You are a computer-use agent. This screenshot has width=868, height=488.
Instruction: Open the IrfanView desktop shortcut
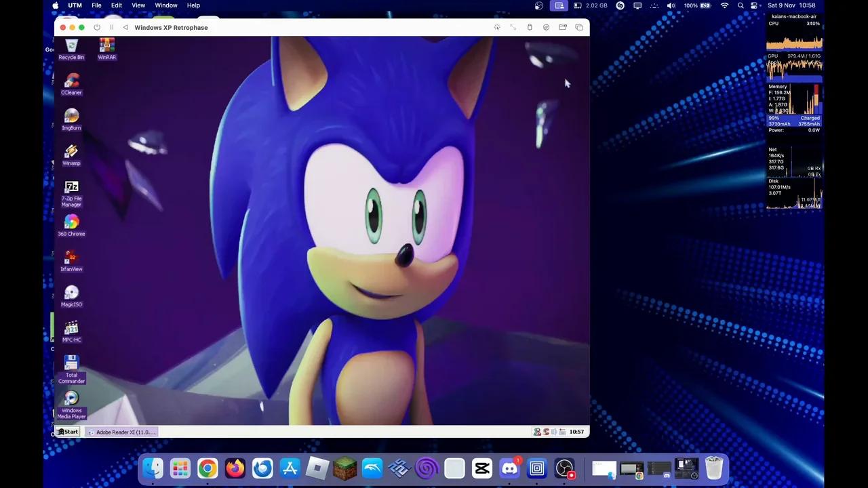pyautogui.click(x=71, y=260)
